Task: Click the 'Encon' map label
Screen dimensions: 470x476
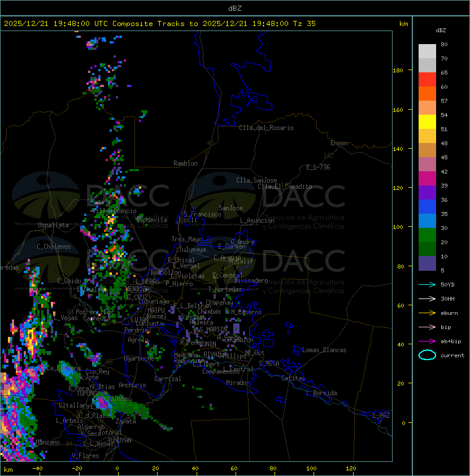Action: click(339, 143)
